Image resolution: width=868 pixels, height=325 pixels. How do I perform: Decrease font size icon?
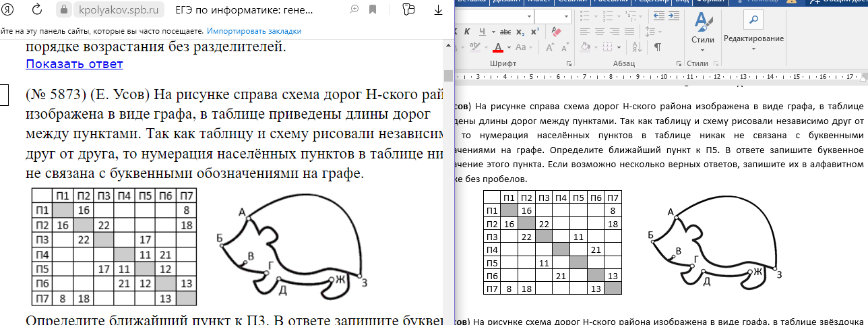565,48
